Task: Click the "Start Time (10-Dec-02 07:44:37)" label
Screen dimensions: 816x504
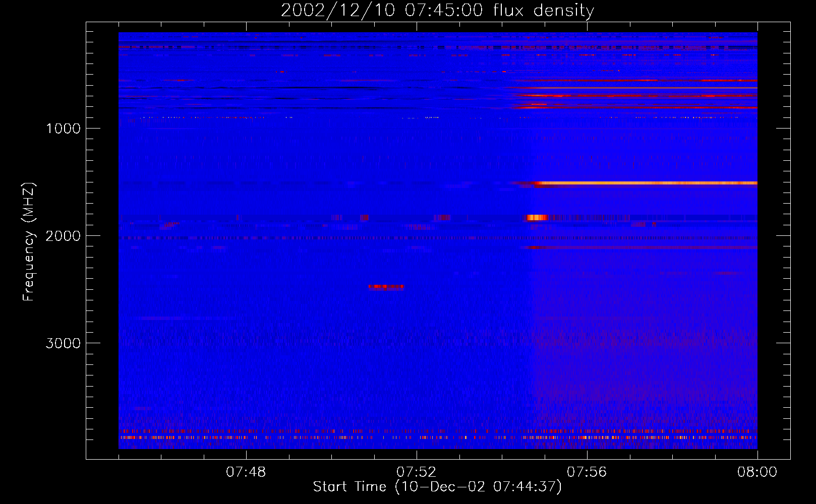Action: point(437,487)
